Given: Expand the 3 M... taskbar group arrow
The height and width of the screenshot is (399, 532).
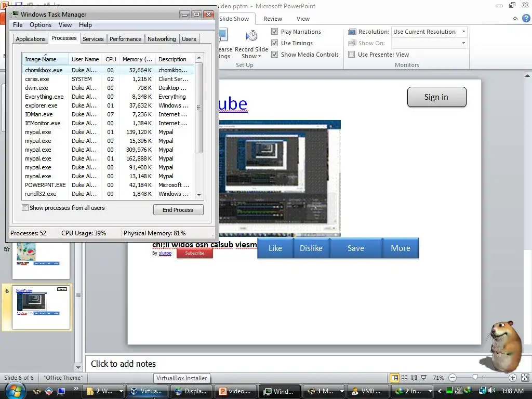Looking at the screenshot, I should 342,391.
